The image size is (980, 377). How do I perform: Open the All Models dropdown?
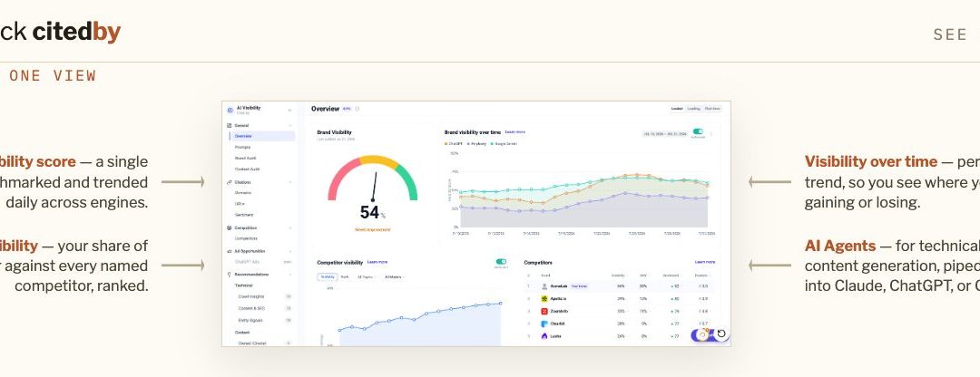tap(395, 277)
